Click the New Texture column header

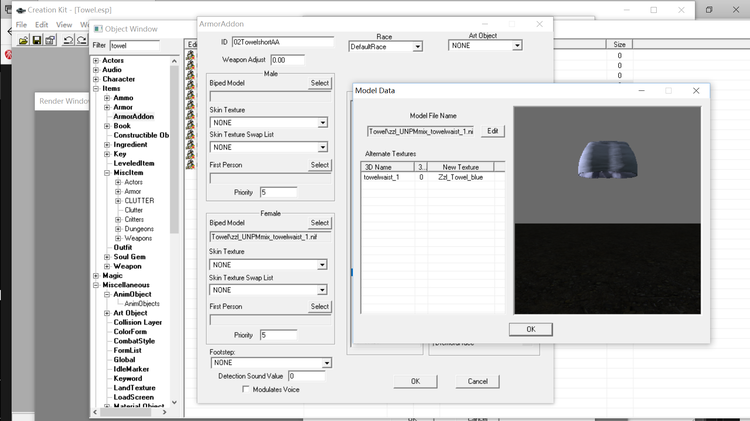pos(460,167)
